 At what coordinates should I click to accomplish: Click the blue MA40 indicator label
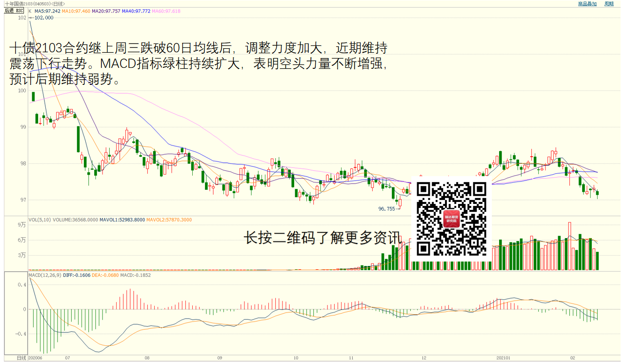(x=137, y=11)
